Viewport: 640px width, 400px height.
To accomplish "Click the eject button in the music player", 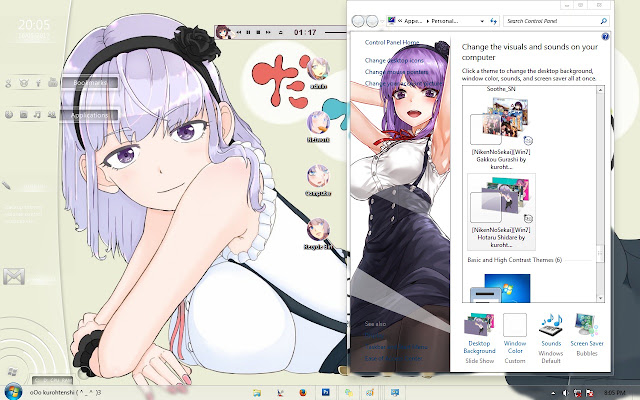I will tap(280, 32).
